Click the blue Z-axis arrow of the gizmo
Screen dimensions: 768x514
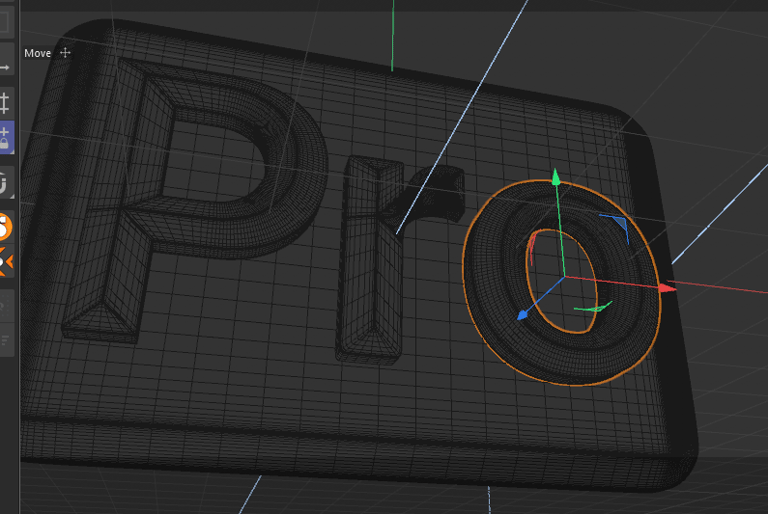click(x=523, y=315)
